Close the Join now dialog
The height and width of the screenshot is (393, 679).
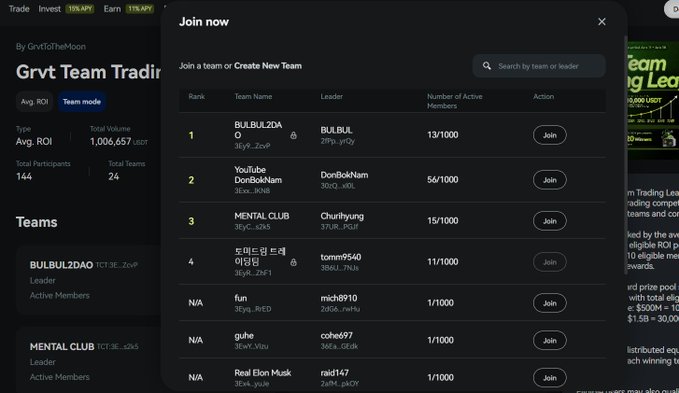pyautogui.click(x=601, y=22)
